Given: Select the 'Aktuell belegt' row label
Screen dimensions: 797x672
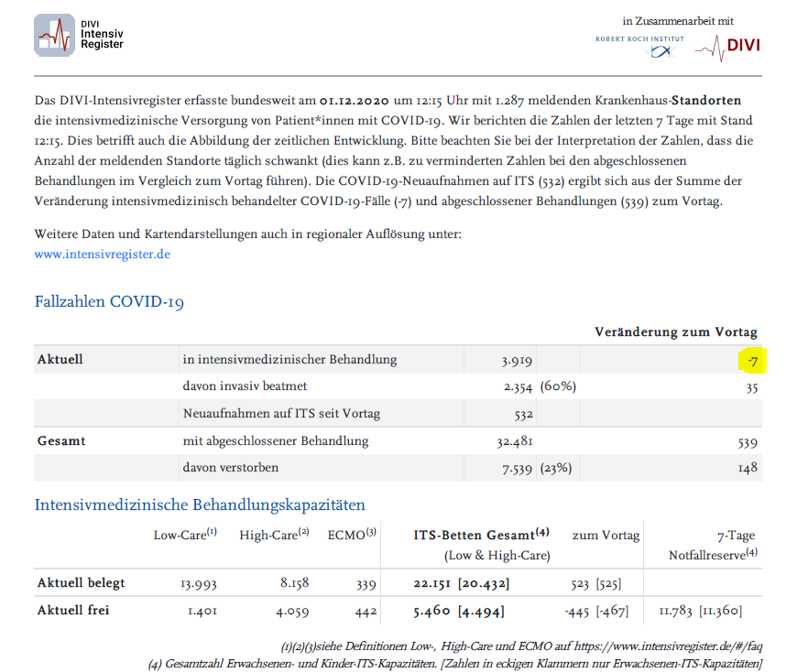Looking at the screenshot, I should tap(81, 583).
